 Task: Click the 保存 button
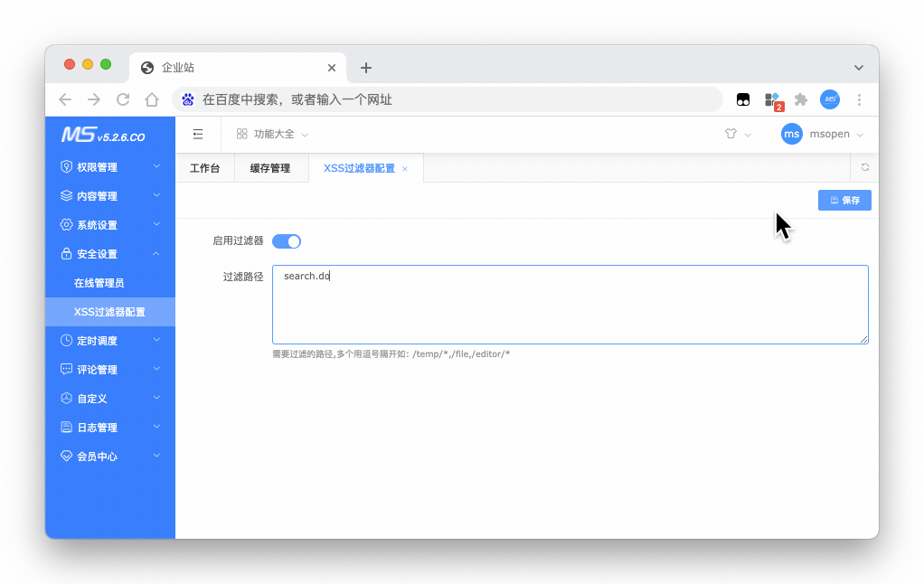(x=844, y=201)
